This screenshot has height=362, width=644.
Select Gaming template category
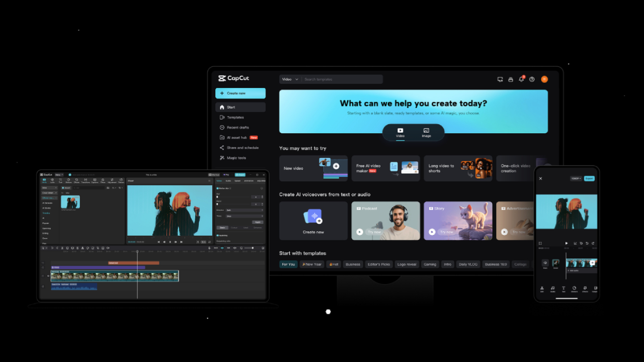(x=430, y=264)
